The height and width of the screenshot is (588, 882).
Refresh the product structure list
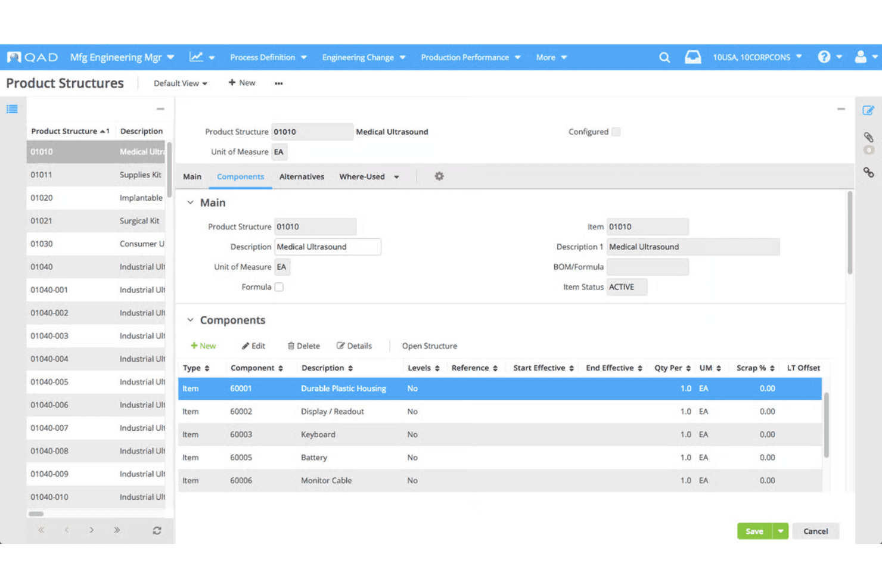tap(157, 530)
